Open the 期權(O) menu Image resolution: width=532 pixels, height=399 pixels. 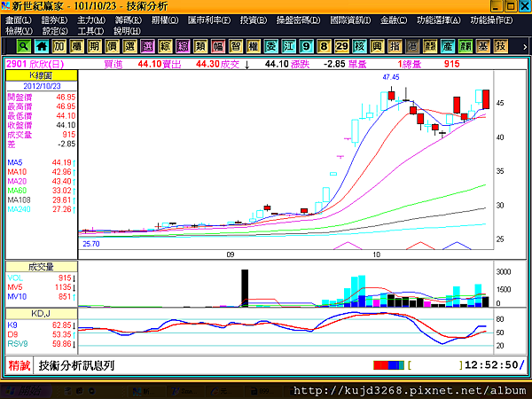165,20
